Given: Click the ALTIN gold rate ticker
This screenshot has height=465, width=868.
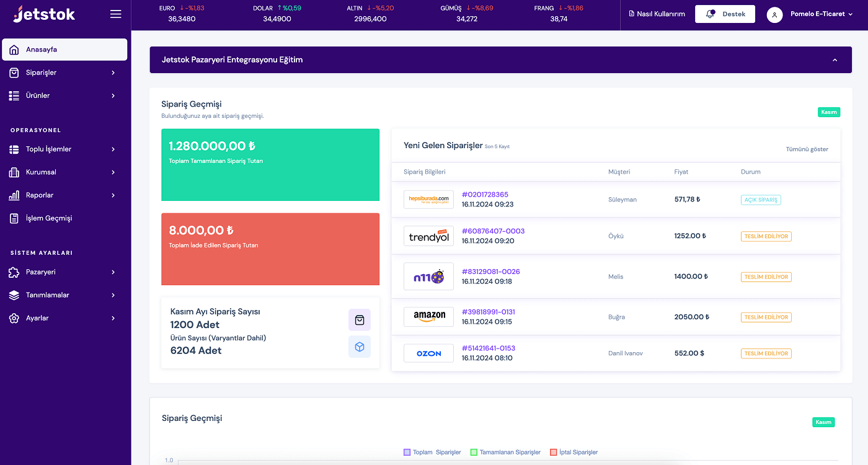Looking at the screenshot, I should coord(371,14).
